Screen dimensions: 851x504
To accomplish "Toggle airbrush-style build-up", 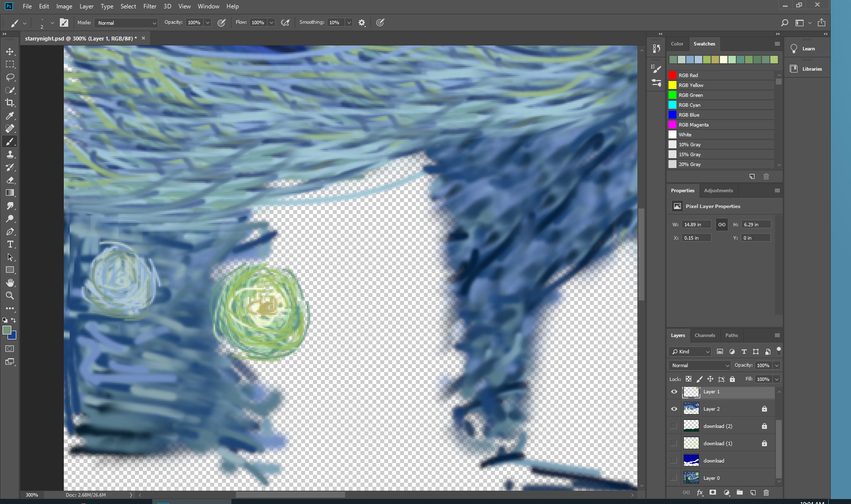I will (285, 23).
